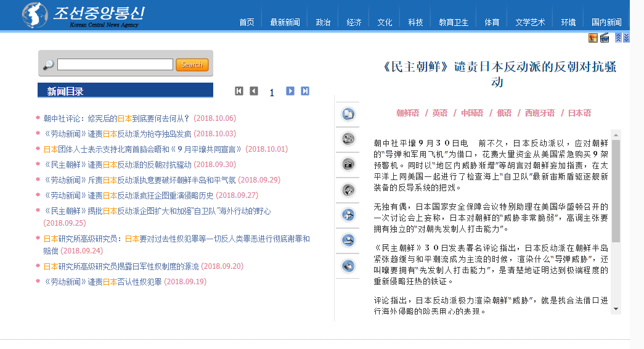Click the blue back-arrow sidebar icon
Viewport: 644px width, 349px height.
coord(348,266)
